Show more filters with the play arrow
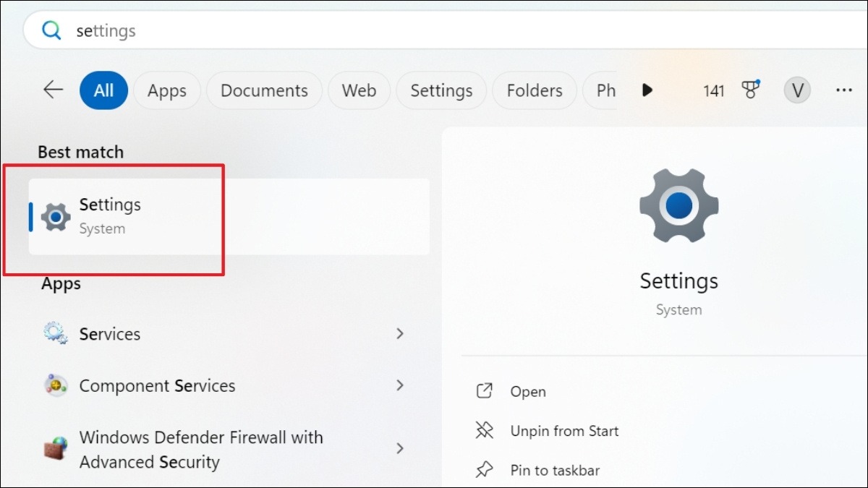The height and width of the screenshot is (488, 868). (647, 90)
